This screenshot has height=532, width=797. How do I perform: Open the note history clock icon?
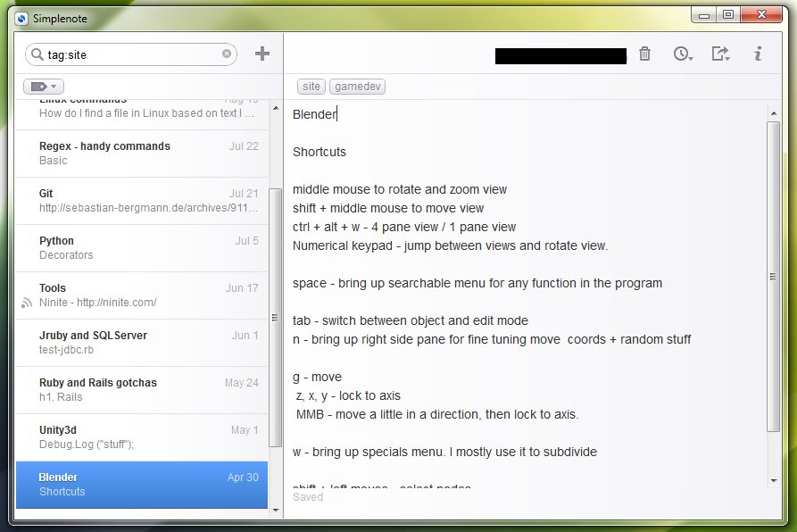(x=683, y=54)
